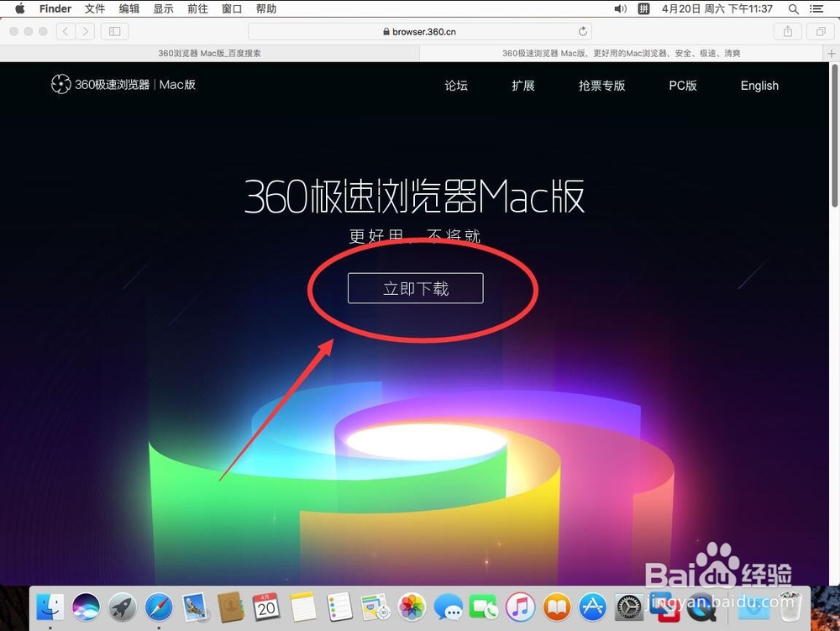Open Finder from the Dock
This screenshot has height=631, width=840.
pyautogui.click(x=50, y=607)
